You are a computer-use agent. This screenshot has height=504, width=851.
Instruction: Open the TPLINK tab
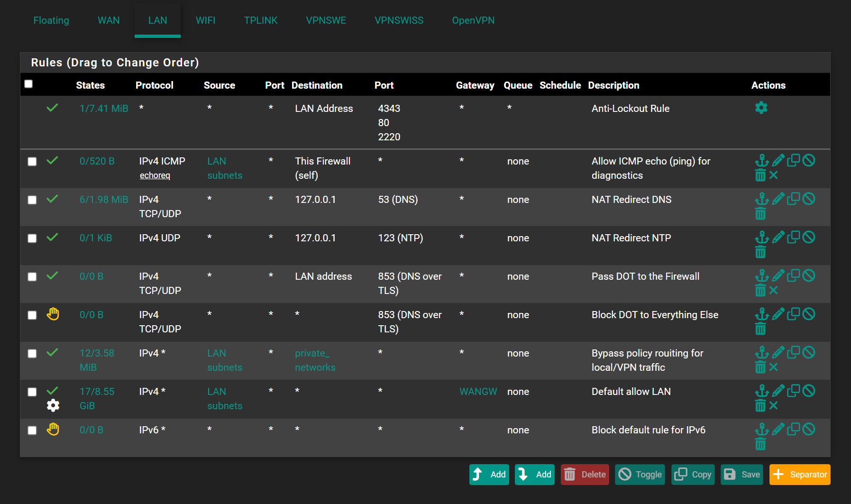(x=261, y=20)
